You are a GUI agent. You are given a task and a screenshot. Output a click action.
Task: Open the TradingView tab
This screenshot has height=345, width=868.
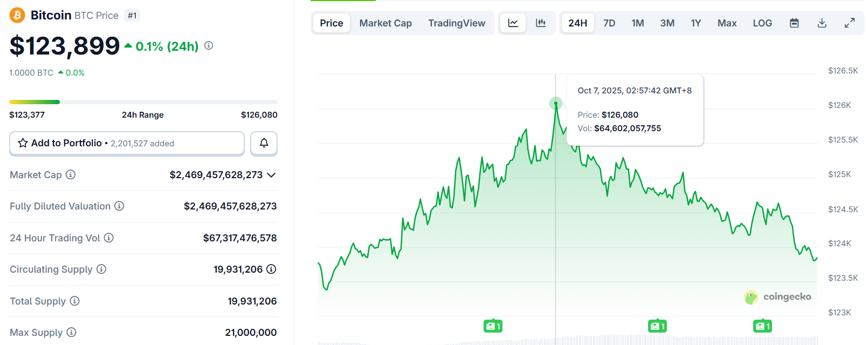457,23
